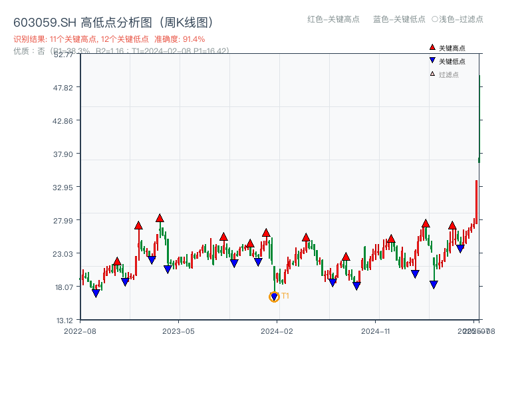Click the 浅色-过滤点 header note
This screenshot has width=532, height=399.
pos(458,19)
